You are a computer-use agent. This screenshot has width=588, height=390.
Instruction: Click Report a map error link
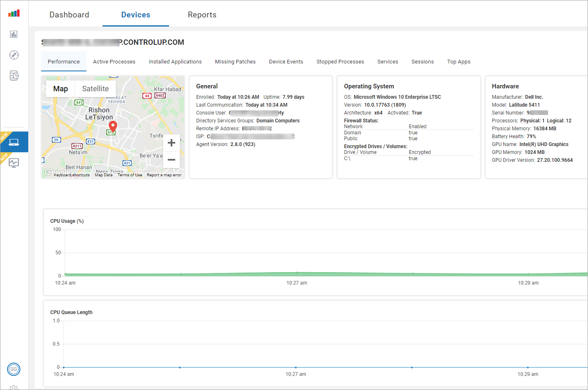[164, 175]
